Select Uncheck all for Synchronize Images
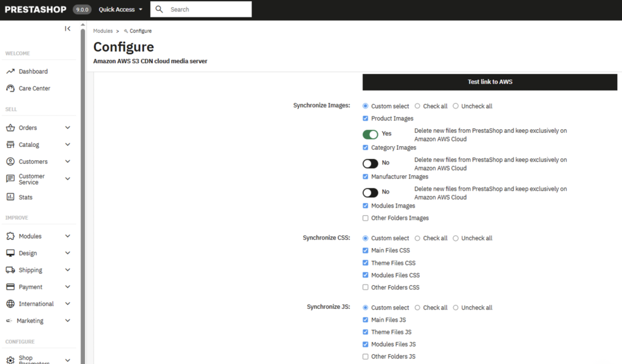The height and width of the screenshot is (364, 622). [x=456, y=106]
